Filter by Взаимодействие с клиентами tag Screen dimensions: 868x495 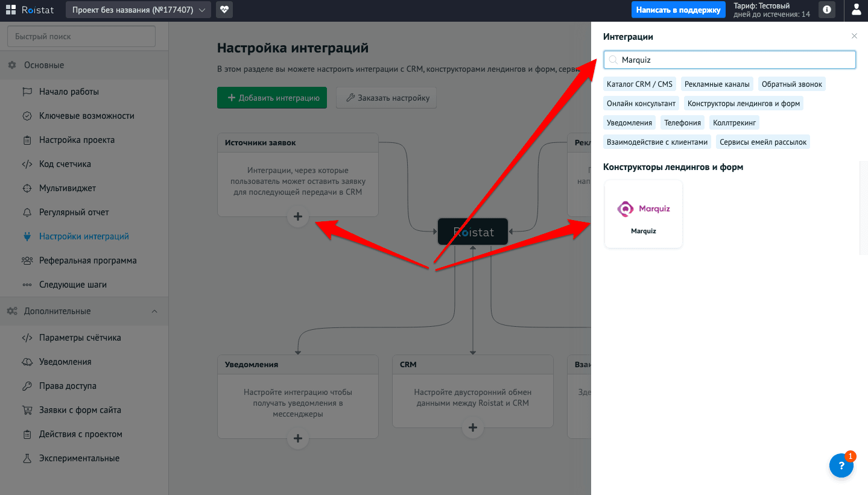coord(657,142)
